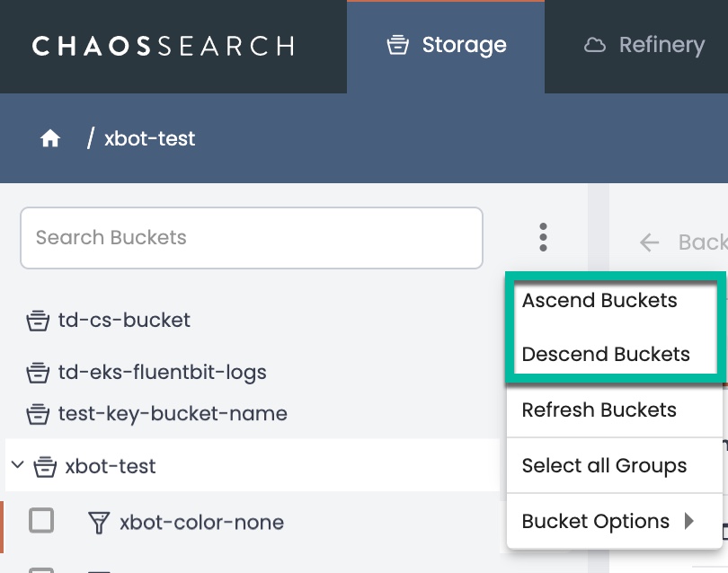The width and height of the screenshot is (728, 573).
Task: Click the xbot-color-none filter icon
Action: [x=98, y=523]
